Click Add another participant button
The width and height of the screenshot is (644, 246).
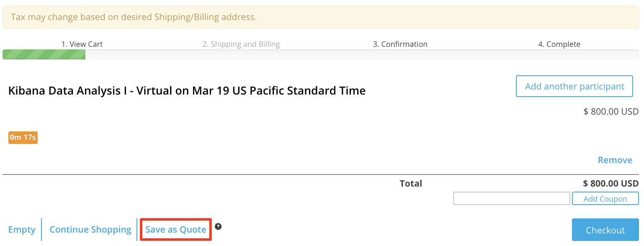click(574, 86)
